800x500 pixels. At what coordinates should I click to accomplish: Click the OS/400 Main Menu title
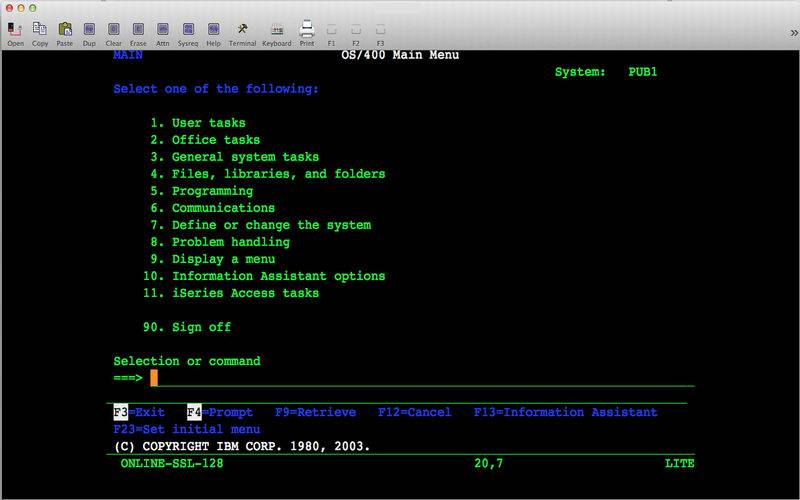point(400,55)
